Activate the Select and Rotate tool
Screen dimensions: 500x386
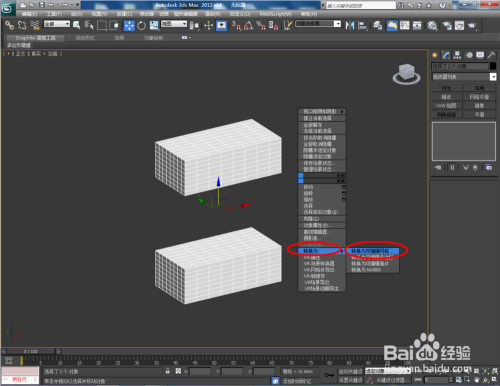click(x=141, y=25)
